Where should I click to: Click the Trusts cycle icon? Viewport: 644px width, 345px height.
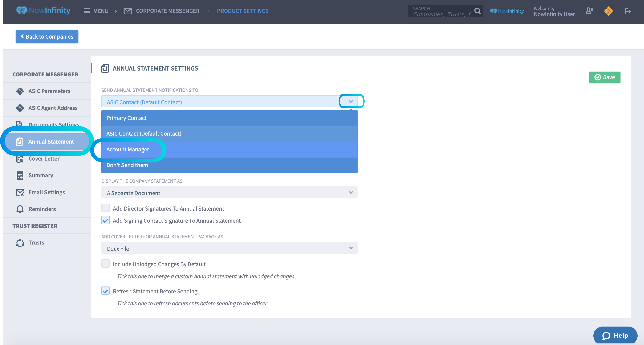pyautogui.click(x=20, y=243)
